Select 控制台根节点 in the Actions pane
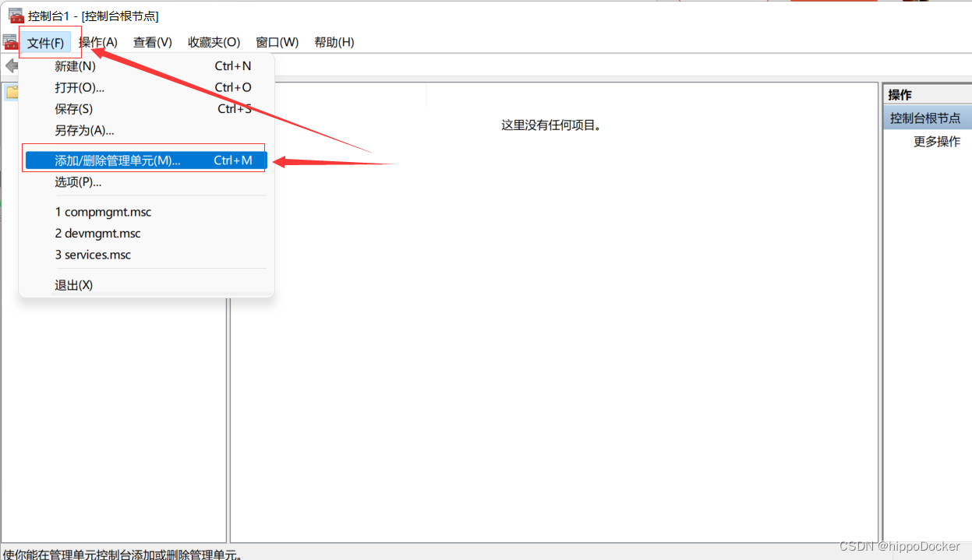Image resolution: width=972 pixels, height=560 pixels. tap(925, 117)
